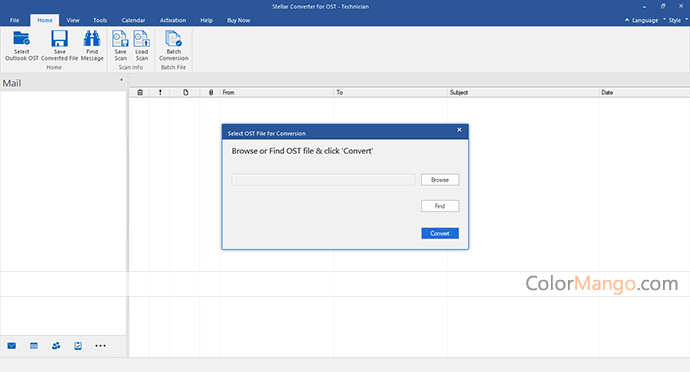Close the Select OST File dialog
The height and width of the screenshot is (372, 690).
point(459,130)
